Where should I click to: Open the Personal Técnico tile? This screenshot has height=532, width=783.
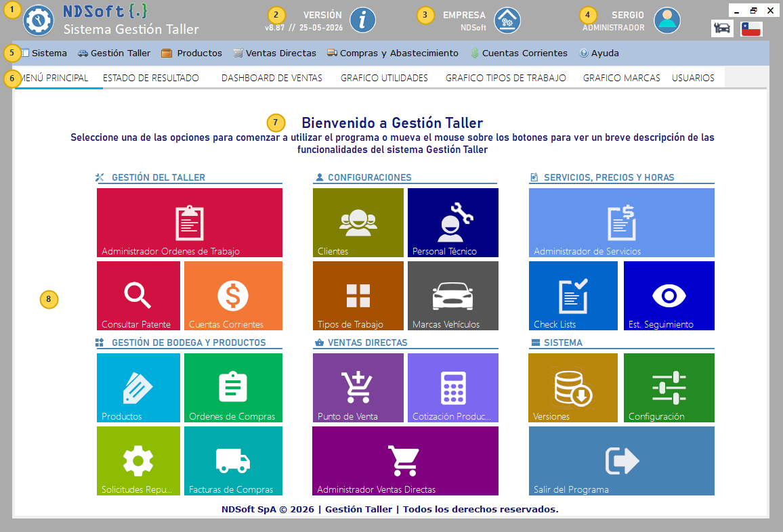pyautogui.click(x=453, y=223)
